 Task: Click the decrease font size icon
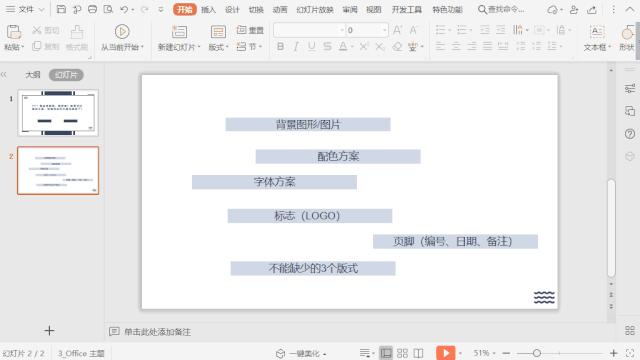[x=413, y=30]
